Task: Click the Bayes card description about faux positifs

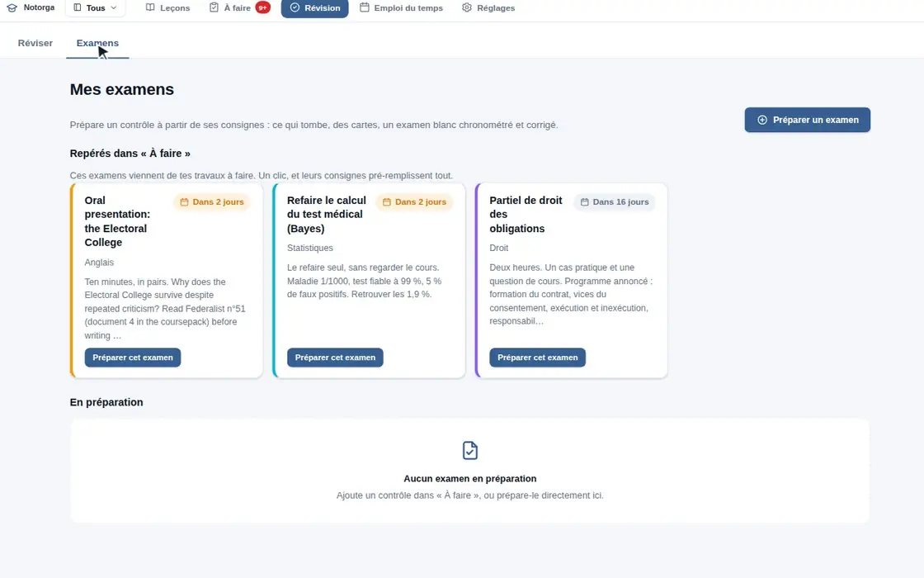Action: tap(364, 281)
